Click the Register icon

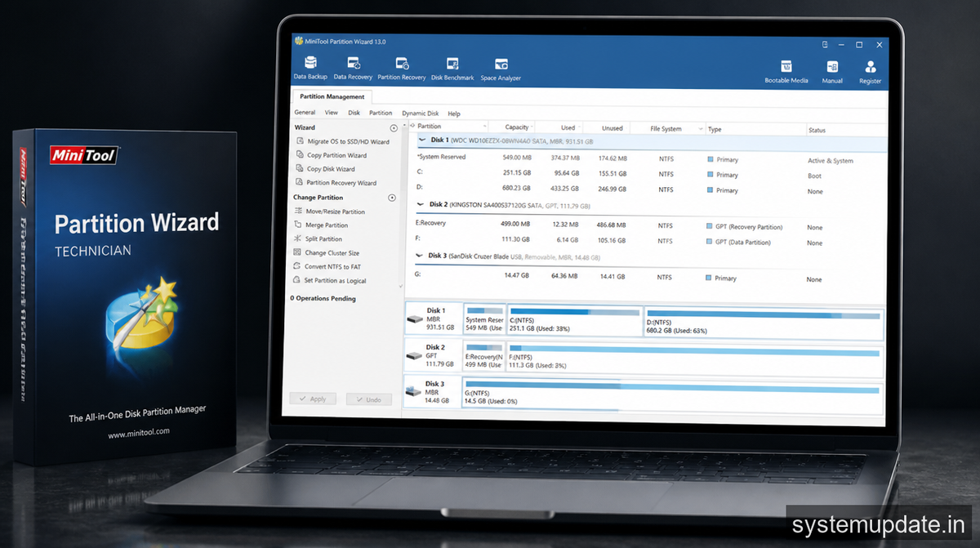pyautogui.click(x=871, y=66)
